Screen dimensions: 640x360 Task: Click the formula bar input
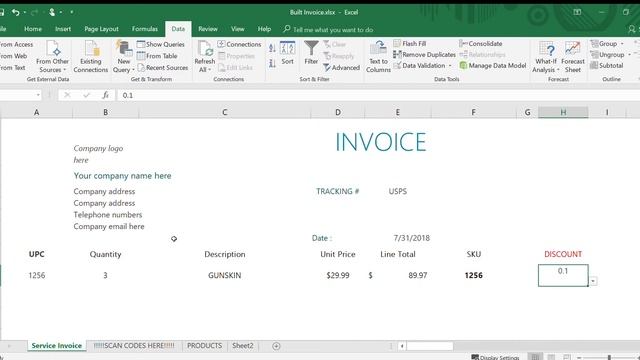378,95
